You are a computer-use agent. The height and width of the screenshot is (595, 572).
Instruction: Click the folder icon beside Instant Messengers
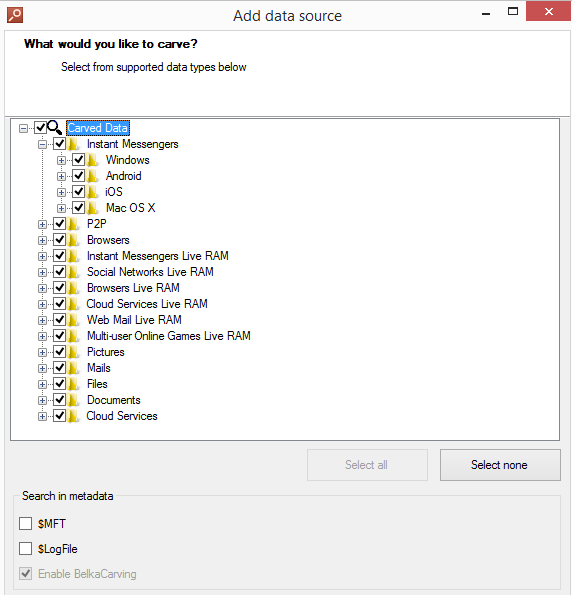pyautogui.click(x=74, y=144)
